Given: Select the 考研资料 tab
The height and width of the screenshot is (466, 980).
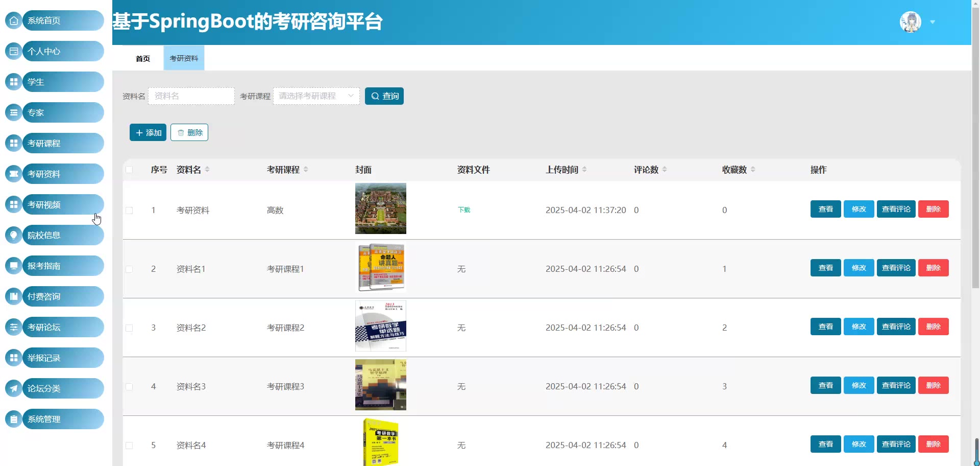Looking at the screenshot, I should coord(184,58).
